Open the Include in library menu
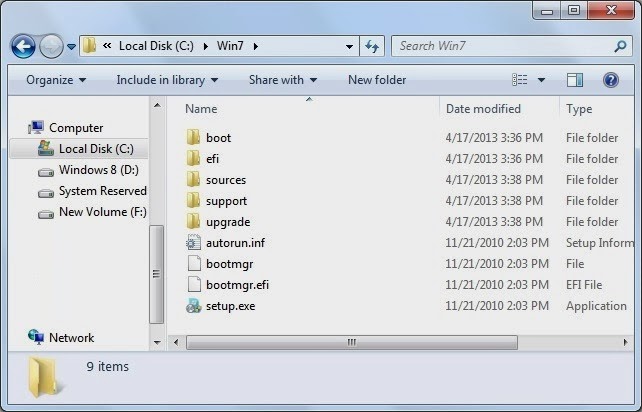Viewport: 642px width, 412px height. click(x=167, y=80)
